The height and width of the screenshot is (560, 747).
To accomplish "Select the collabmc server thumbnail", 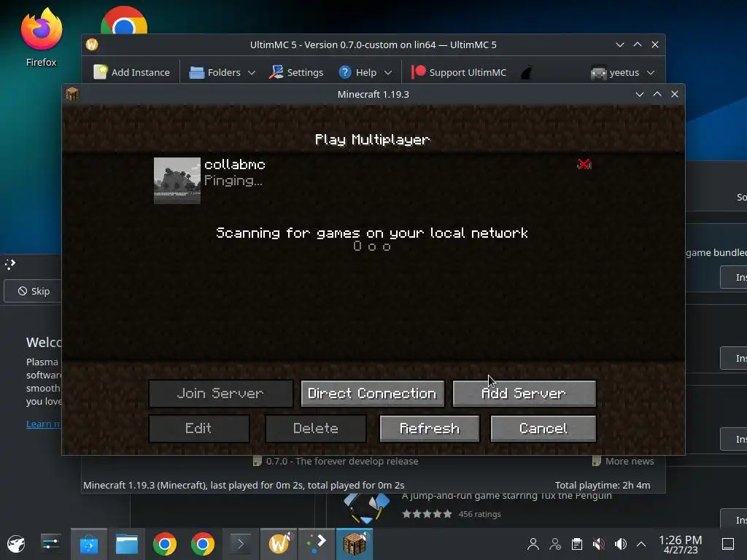I will [x=177, y=181].
